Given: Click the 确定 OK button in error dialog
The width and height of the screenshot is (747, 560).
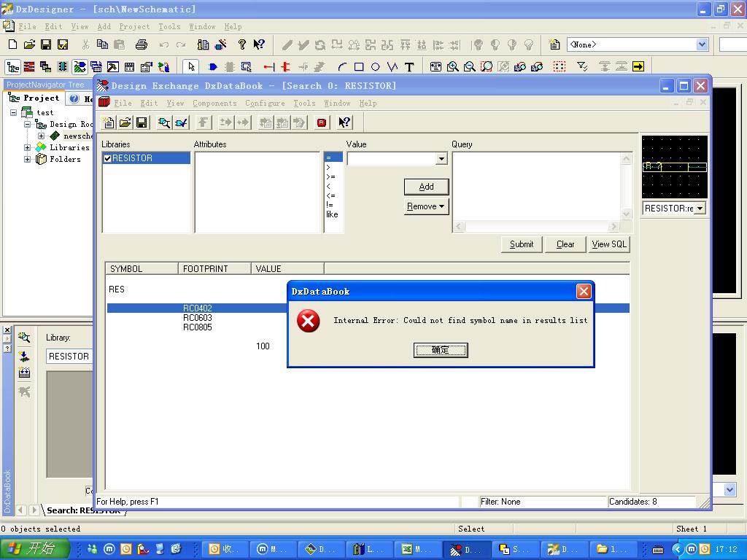Looking at the screenshot, I should click(440, 350).
